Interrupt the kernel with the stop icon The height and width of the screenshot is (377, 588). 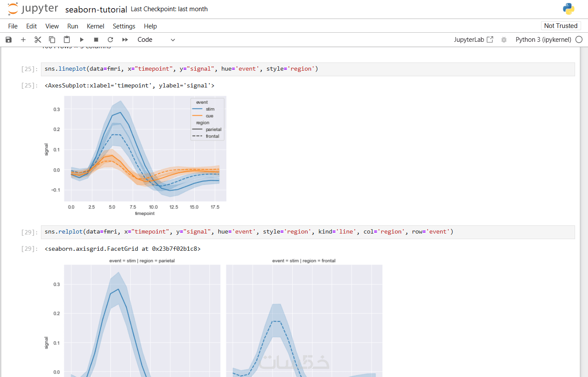click(96, 40)
